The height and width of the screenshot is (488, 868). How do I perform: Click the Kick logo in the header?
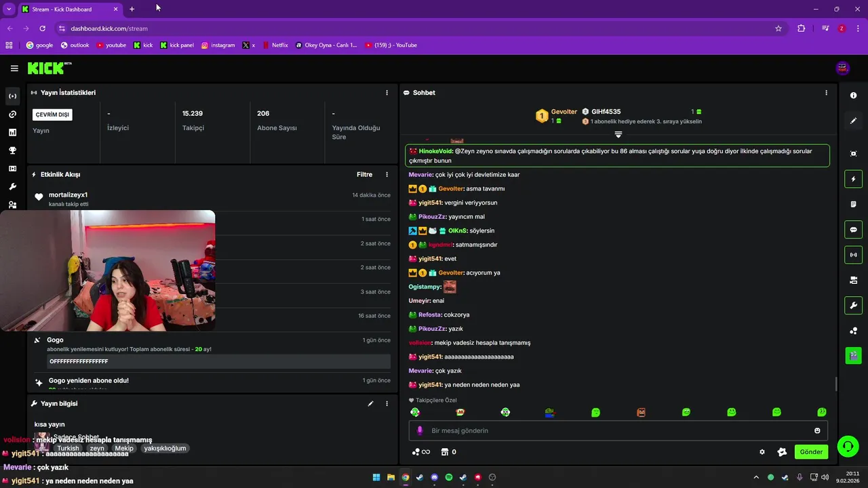(x=49, y=68)
